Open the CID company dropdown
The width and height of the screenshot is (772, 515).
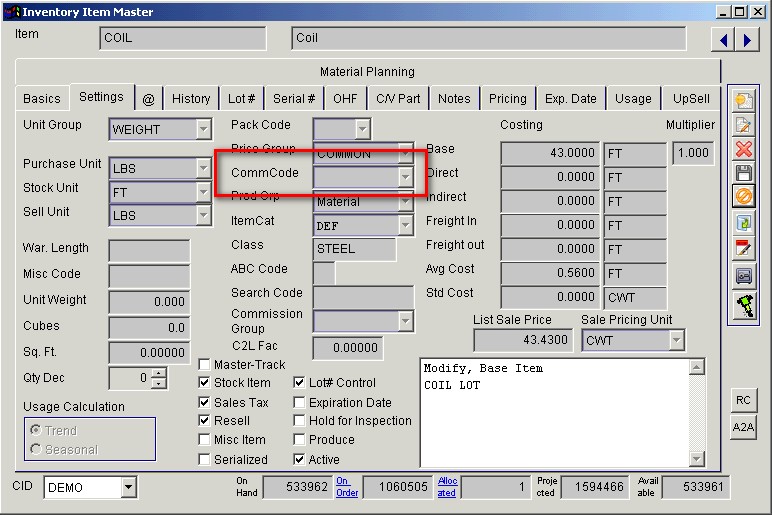(128, 488)
